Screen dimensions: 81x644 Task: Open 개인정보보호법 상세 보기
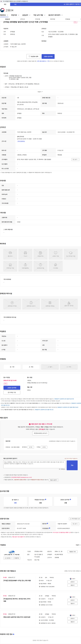point(40,433)
